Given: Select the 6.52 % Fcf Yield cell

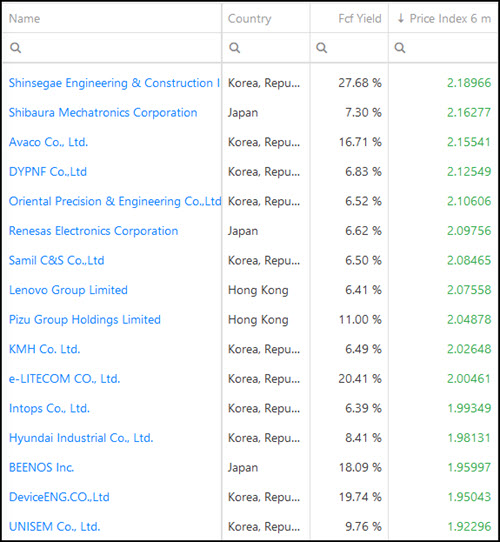Looking at the screenshot, I should tap(363, 201).
